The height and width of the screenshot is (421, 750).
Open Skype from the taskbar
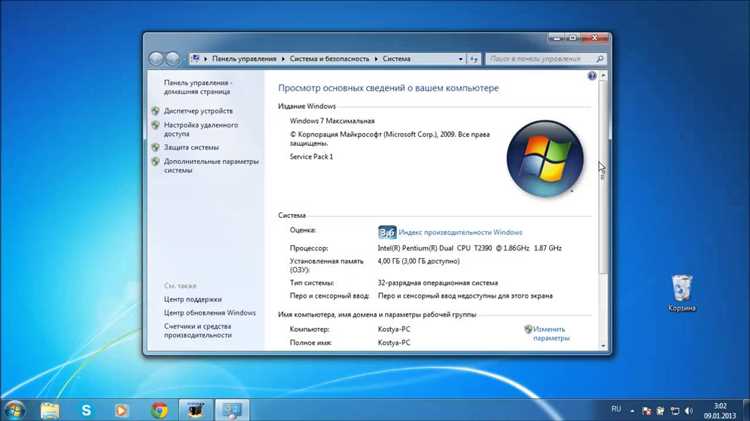point(86,409)
